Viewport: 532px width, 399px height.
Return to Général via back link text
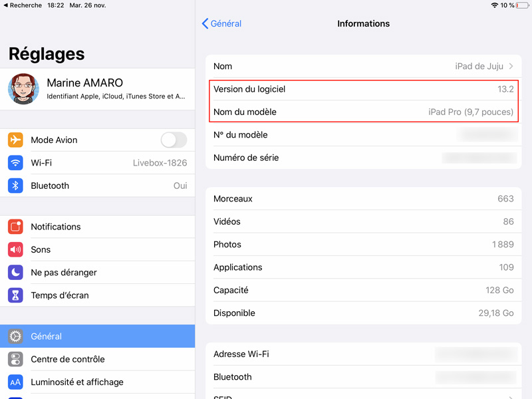226,23
